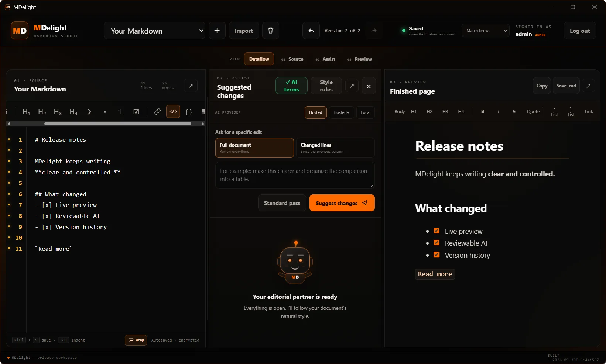
Task: Switch to Assist view tab
Action: (325, 59)
